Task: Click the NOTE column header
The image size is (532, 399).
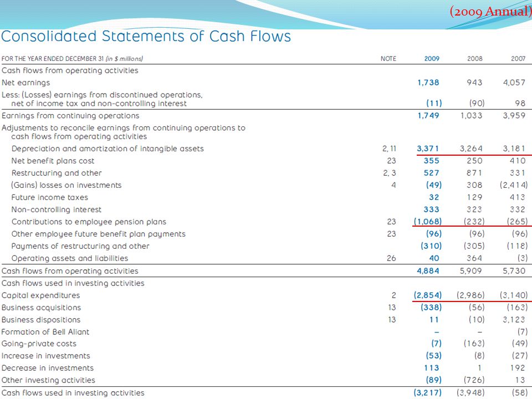Action: (388, 59)
